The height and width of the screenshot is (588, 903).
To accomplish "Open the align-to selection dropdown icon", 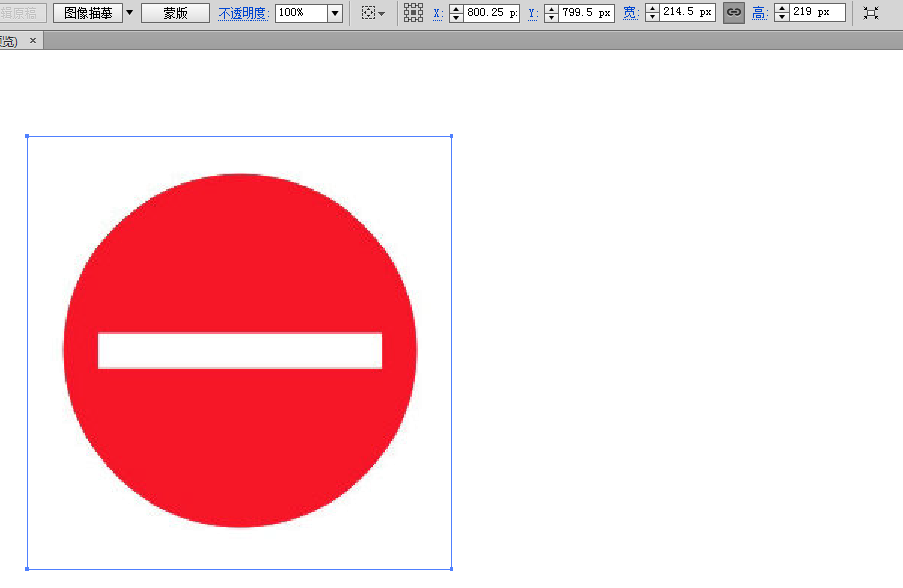I will [374, 13].
